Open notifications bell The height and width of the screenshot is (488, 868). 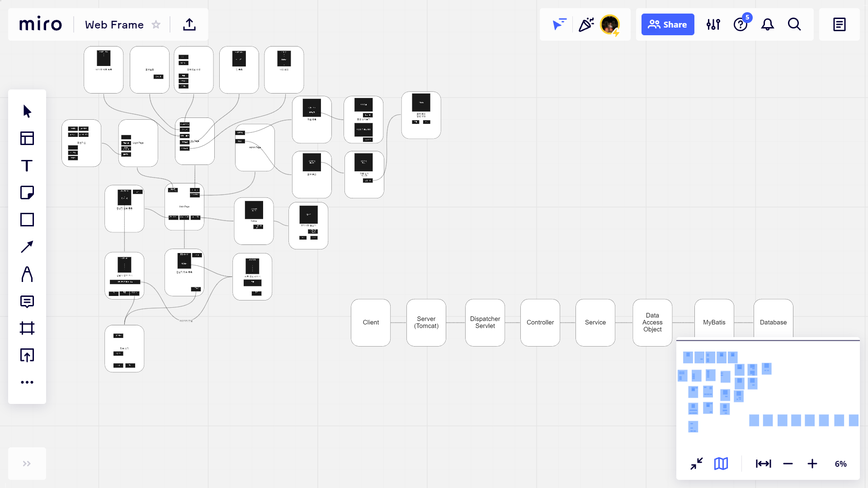[x=768, y=24]
